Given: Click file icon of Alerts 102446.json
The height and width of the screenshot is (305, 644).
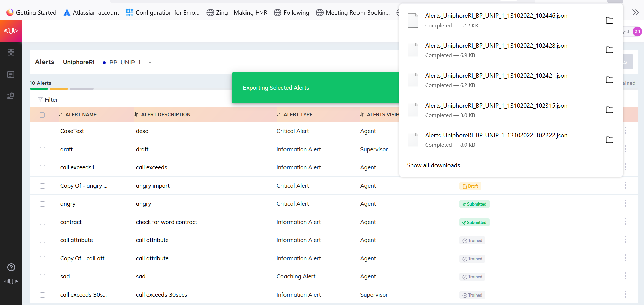Looking at the screenshot, I should (x=413, y=21).
